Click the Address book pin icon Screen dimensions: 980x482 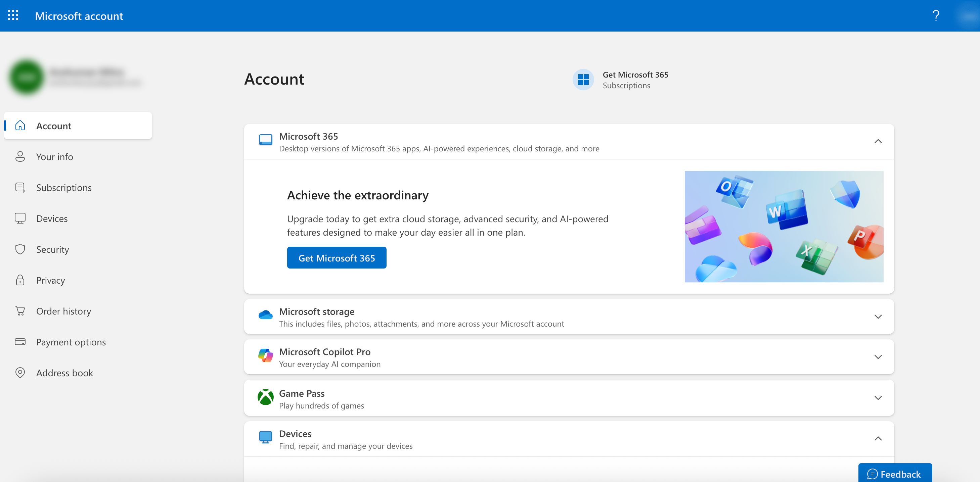(x=20, y=373)
